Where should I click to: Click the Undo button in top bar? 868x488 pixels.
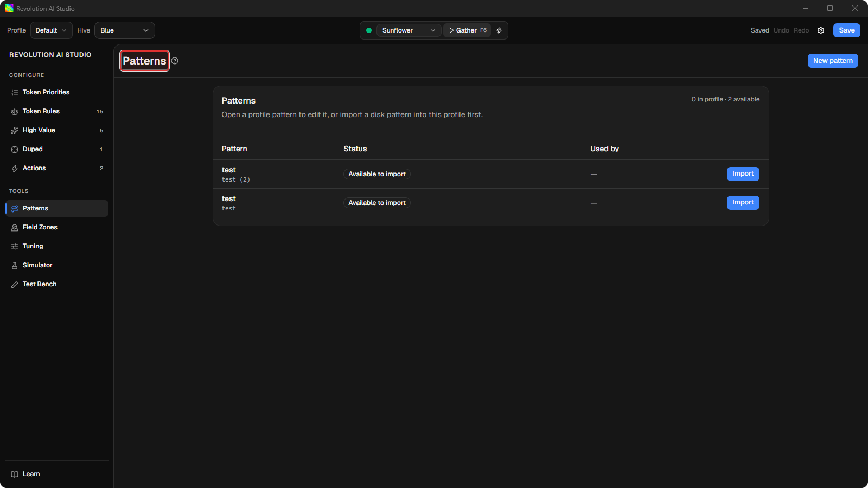[x=781, y=30]
